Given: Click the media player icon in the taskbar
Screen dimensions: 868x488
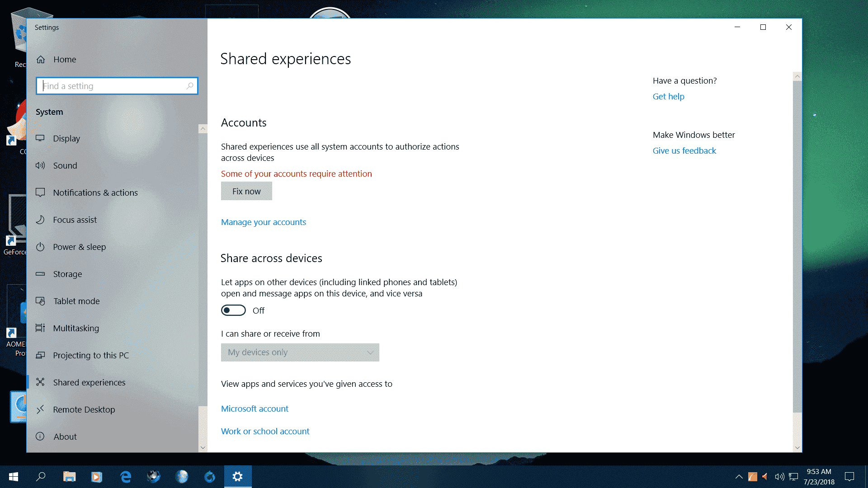Looking at the screenshot, I should [97, 477].
